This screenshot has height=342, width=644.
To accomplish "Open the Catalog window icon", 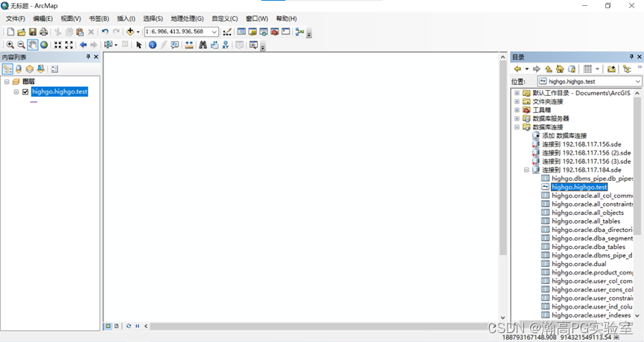I will click(x=252, y=32).
